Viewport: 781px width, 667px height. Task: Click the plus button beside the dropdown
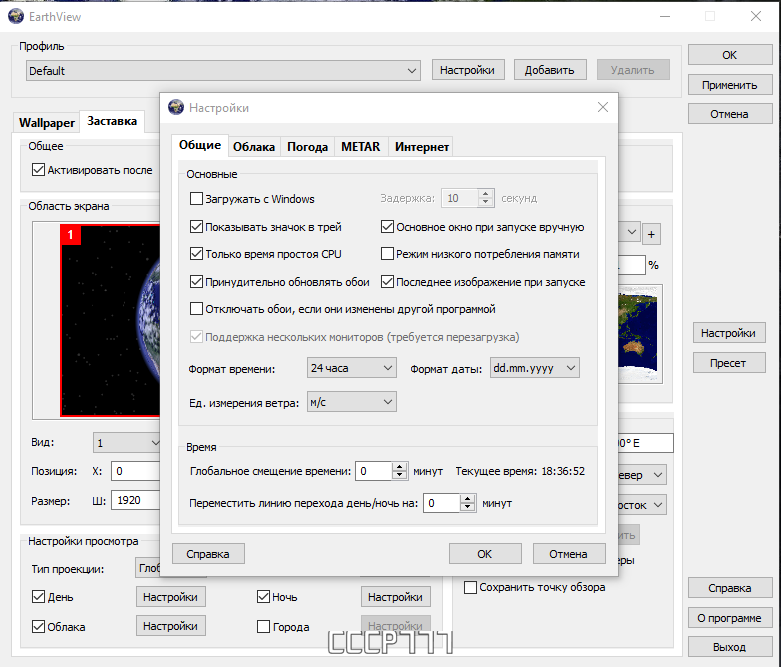tap(651, 235)
